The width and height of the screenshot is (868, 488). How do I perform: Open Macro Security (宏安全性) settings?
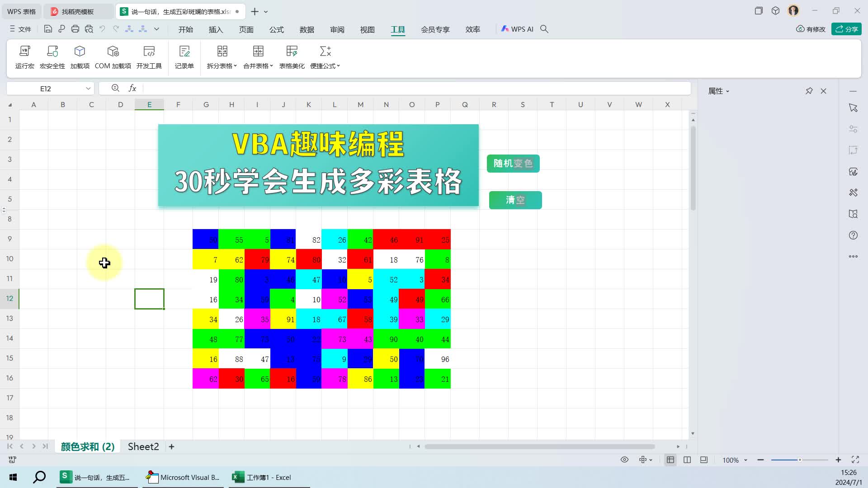click(x=52, y=57)
